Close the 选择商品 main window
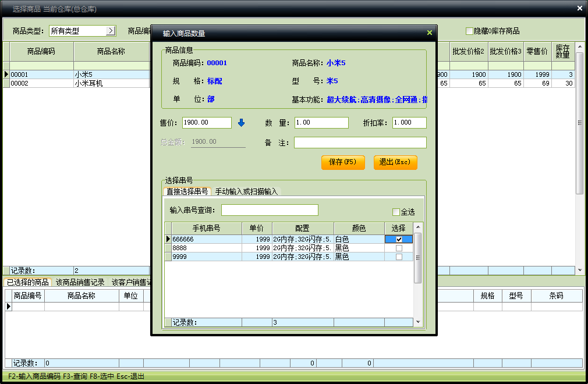588x384 pixels. pos(579,8)
